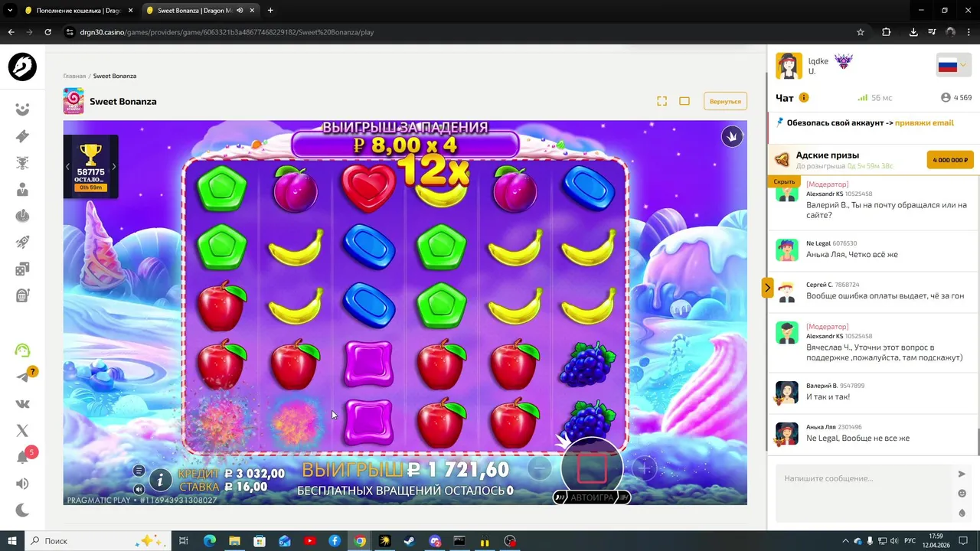Reload the page
Image resolution: width=980 pixels, height=551 pixels.
click(x=47, y=32)
